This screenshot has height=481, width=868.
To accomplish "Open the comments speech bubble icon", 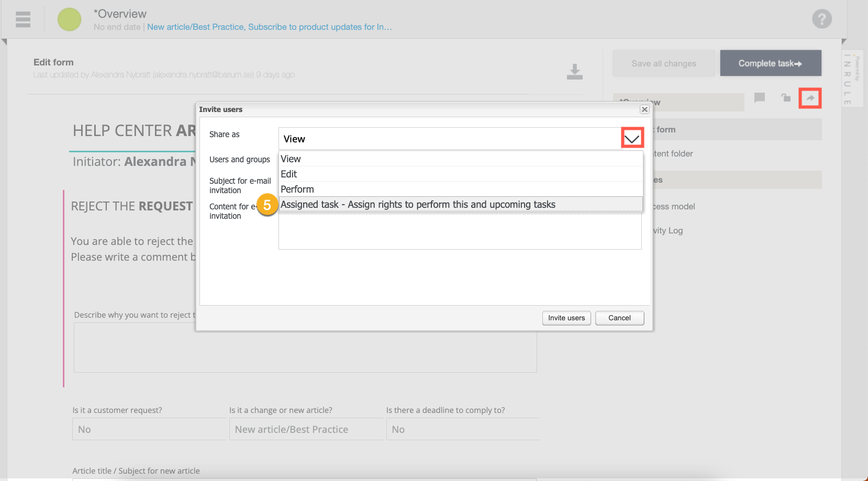I will click(759, 98).
